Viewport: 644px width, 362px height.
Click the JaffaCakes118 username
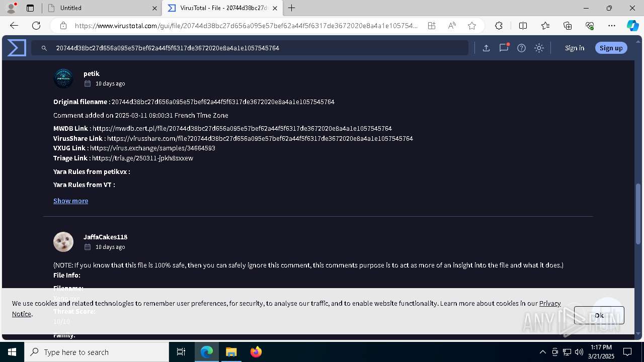click(105, 237)
